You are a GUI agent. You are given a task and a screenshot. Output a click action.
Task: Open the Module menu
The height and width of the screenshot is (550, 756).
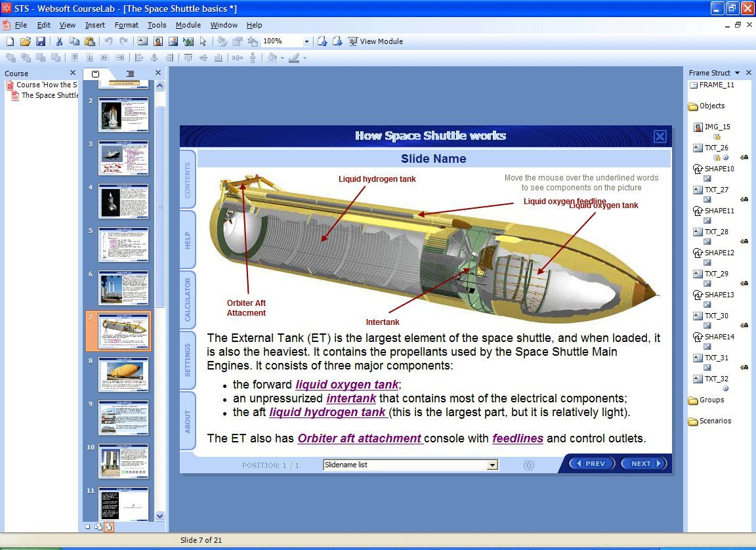point(188,25)
